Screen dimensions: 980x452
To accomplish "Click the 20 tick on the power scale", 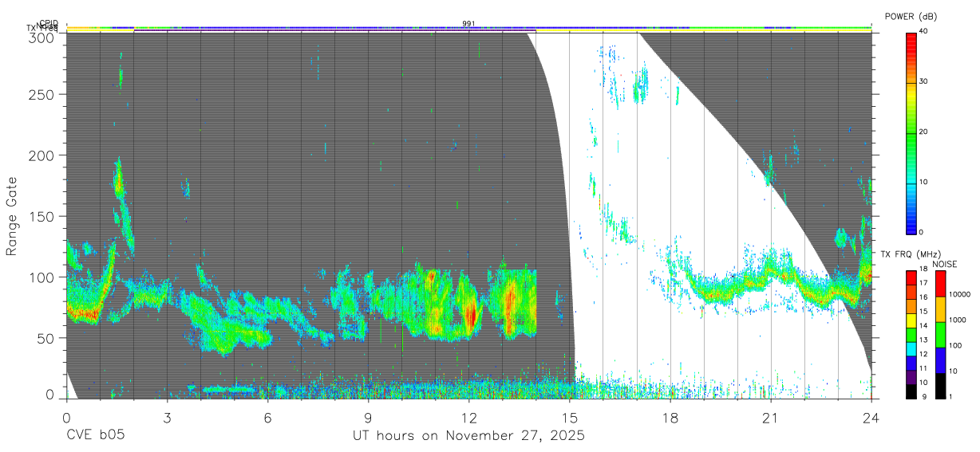I will (924, 132).
